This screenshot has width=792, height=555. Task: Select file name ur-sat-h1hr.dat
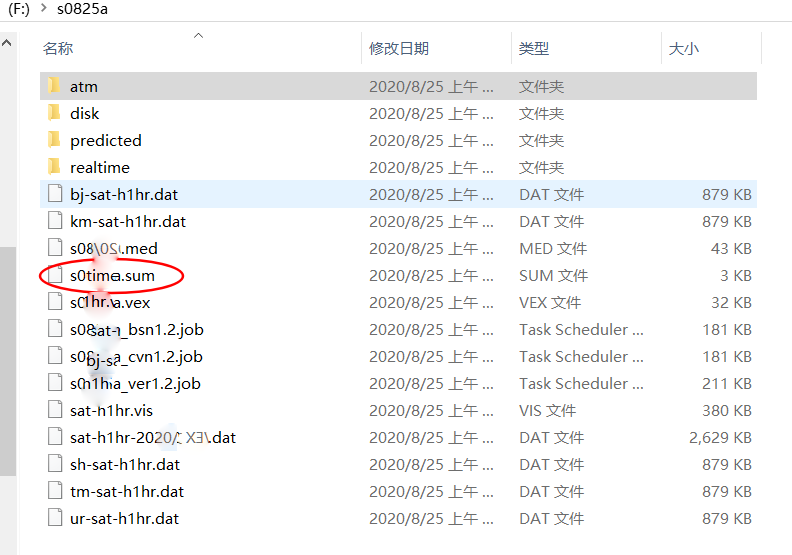(x=124, y=519)
